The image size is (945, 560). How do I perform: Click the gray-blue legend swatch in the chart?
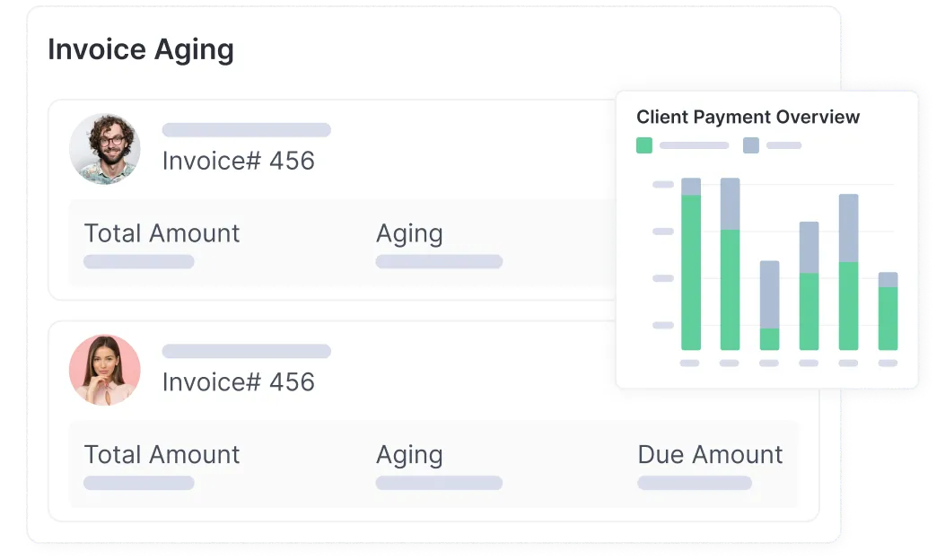(751, 145)
